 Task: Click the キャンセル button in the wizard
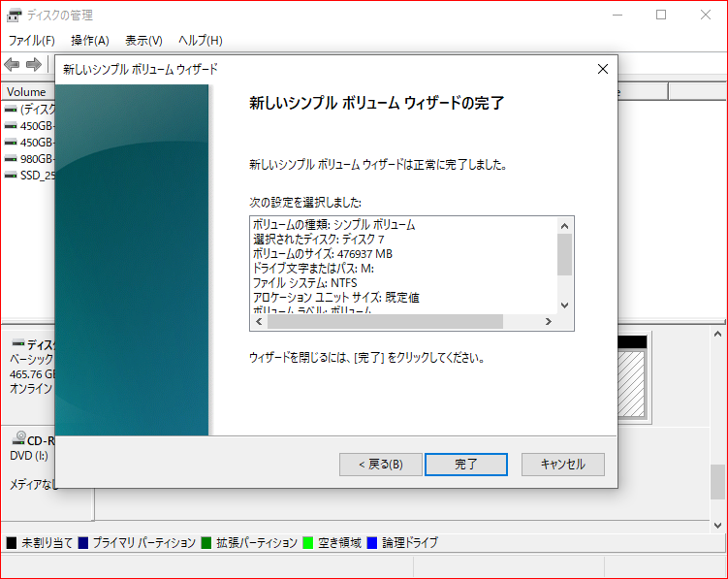pos(562,465)
